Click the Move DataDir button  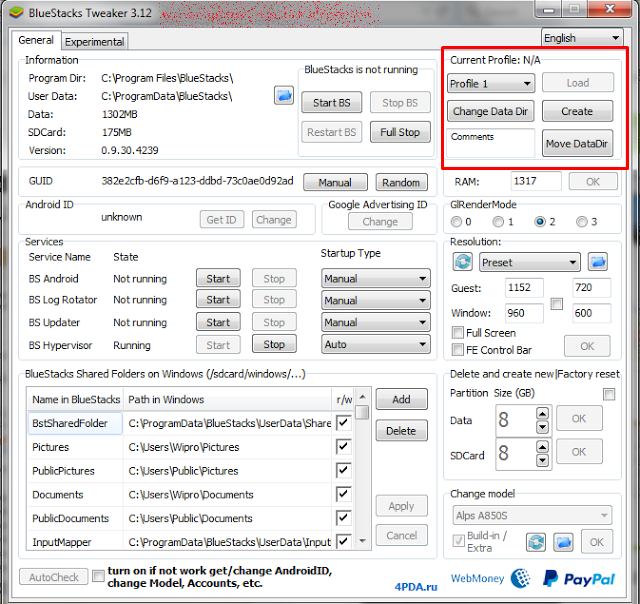tap(577, 143)
